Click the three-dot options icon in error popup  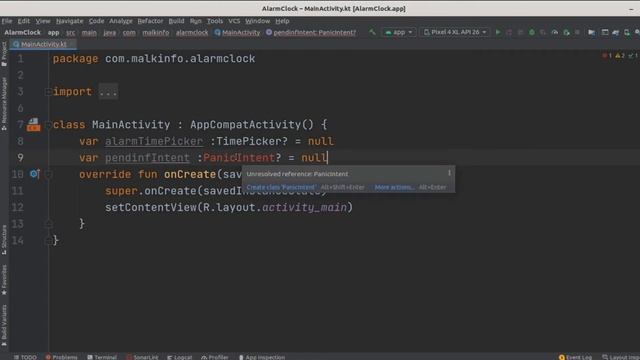(x=449, y=173)
